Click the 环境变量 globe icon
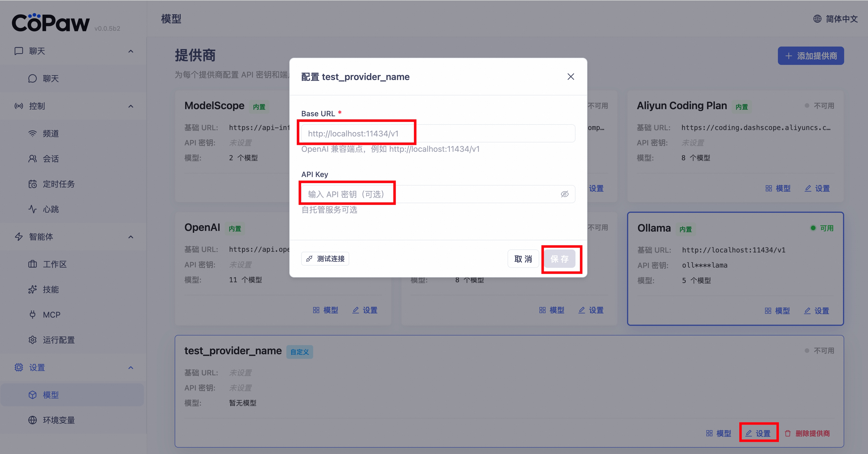 tap(32, 420)
